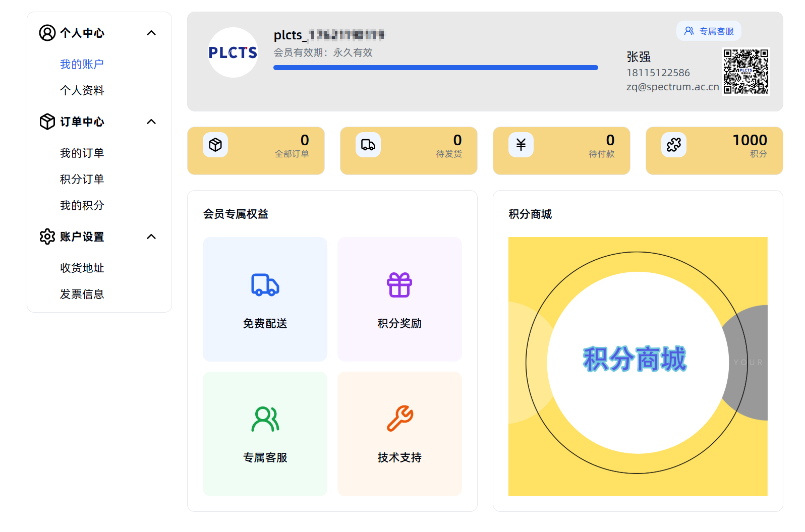The width and height of the screenshot is (805, 532).
Task: Go to 个人资料 in sidebar
Action: pyautogui.click(x=82, y=91)
